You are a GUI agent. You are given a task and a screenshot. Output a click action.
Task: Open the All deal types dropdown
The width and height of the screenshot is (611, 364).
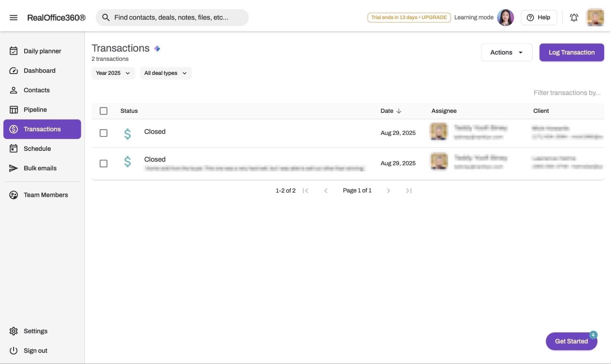[166, 73]
